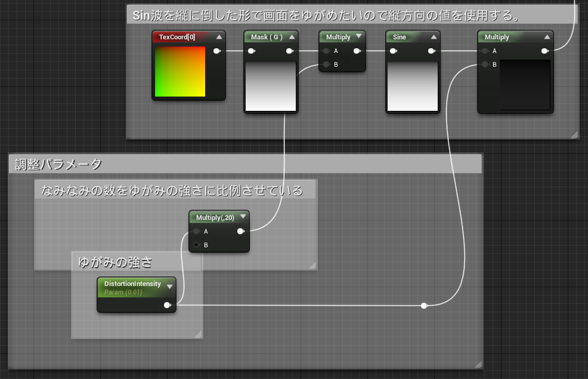Collapse the right Multiply node preview arrow
The image size is (588, 379).
coord(547,37)
